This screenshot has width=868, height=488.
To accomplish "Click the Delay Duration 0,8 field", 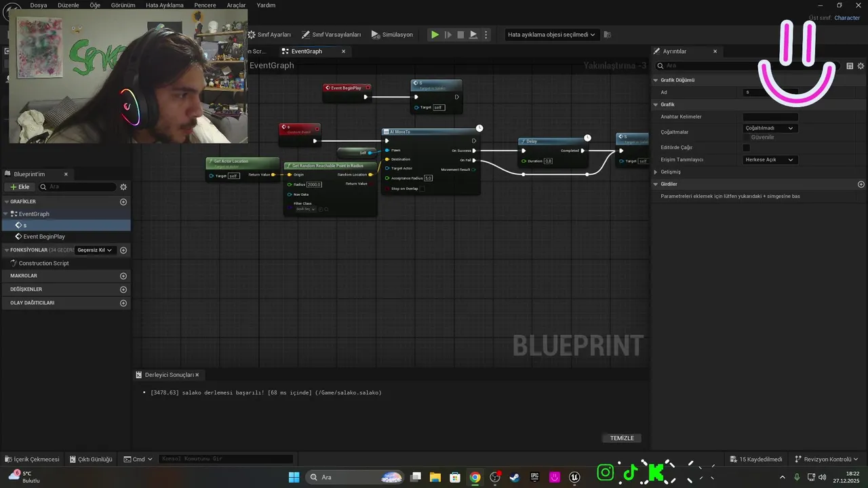I will (548, 161).
